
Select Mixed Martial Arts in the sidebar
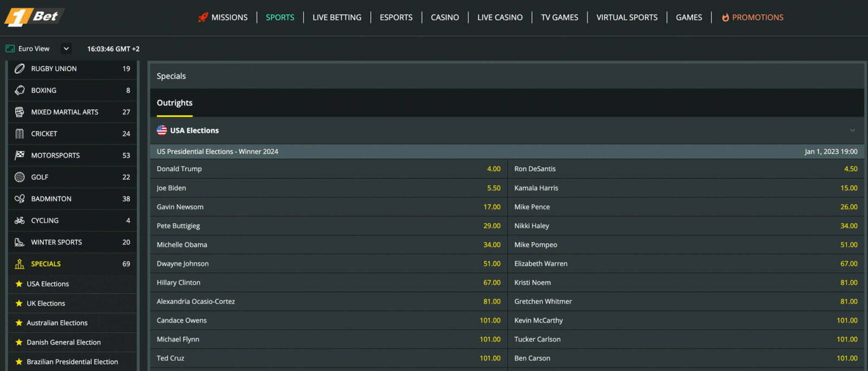pyautogui.click(x=72, y=112)
